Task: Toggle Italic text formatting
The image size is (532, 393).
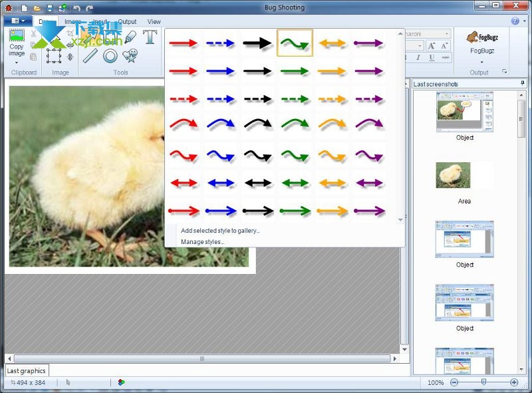Action: click(x=418, y=57)
